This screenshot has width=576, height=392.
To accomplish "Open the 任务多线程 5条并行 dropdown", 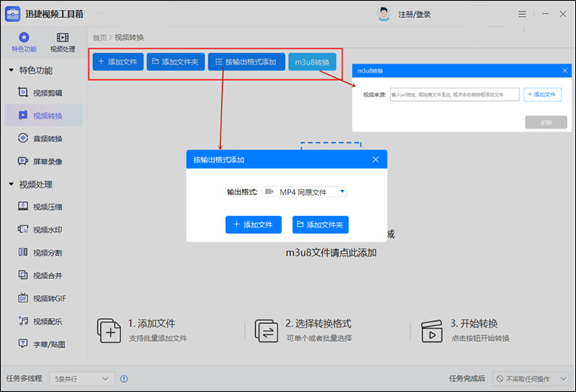I will 82,379.
